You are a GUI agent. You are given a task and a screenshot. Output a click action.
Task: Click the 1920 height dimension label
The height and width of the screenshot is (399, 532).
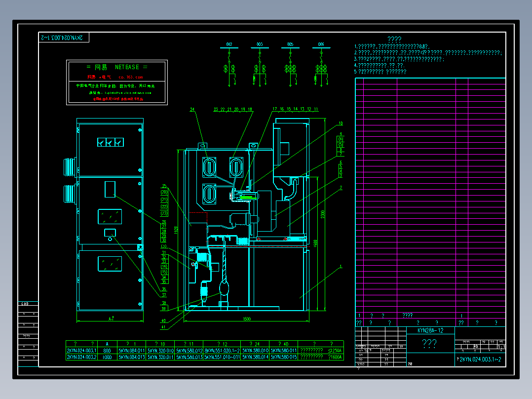coord(176,230)
